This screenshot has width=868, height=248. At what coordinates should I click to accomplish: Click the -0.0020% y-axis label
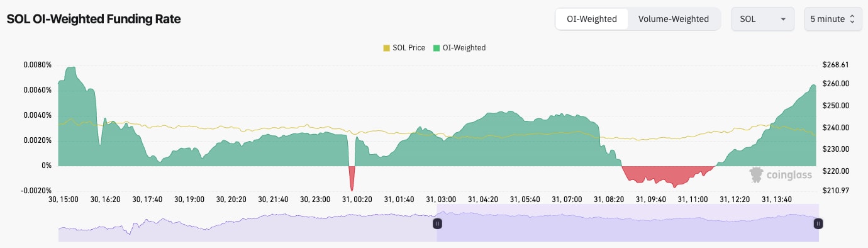tap(36, 191)
